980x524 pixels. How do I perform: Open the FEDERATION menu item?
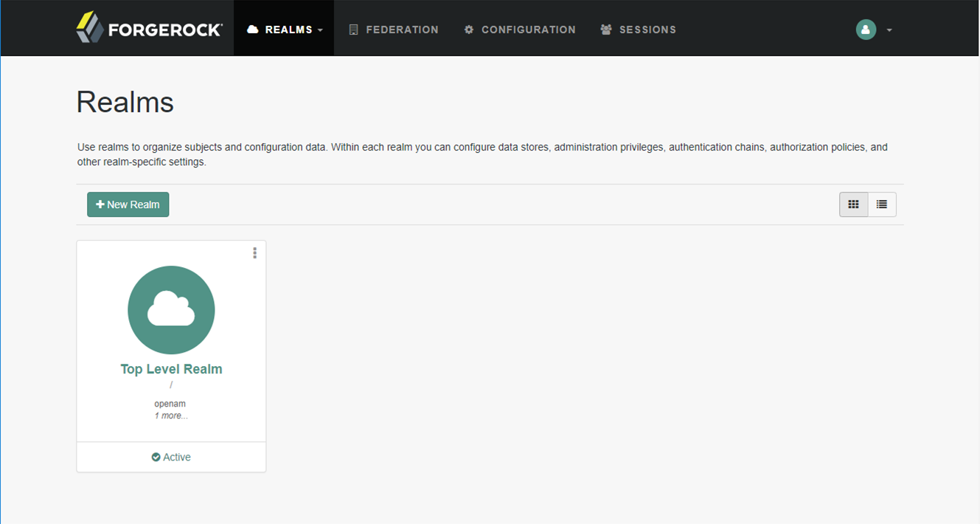point(395,30)
